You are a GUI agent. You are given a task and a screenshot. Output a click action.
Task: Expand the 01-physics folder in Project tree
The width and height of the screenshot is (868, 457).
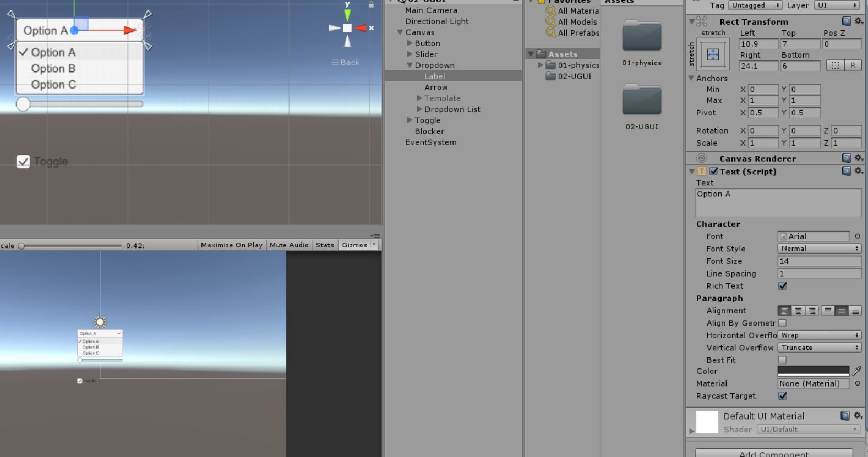541,65
